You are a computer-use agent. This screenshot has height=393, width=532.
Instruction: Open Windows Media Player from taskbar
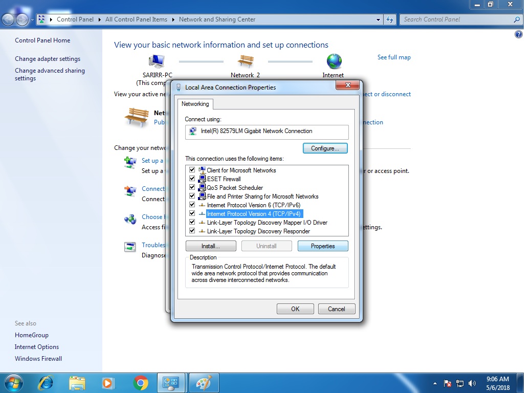pos(108,383)
